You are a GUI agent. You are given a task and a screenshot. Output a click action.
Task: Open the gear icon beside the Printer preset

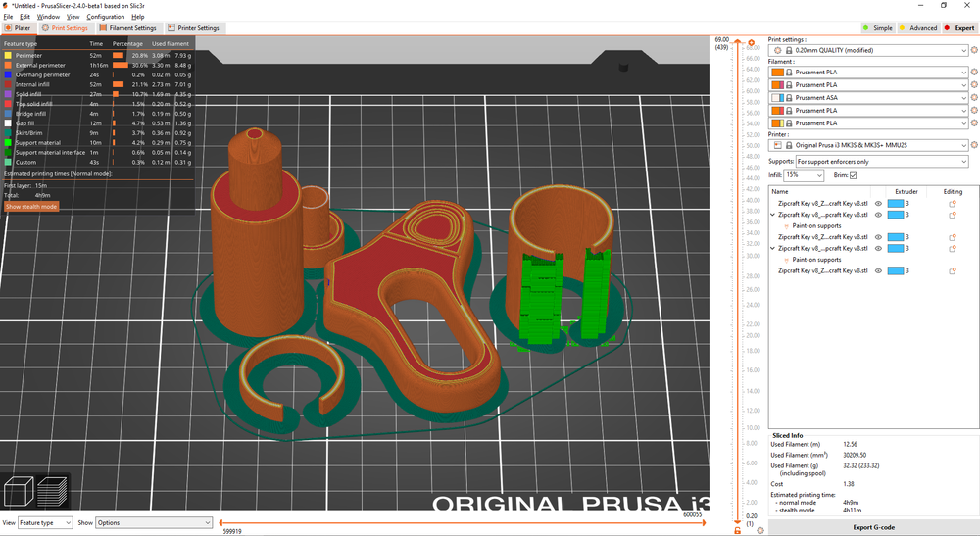coord(974,145)
